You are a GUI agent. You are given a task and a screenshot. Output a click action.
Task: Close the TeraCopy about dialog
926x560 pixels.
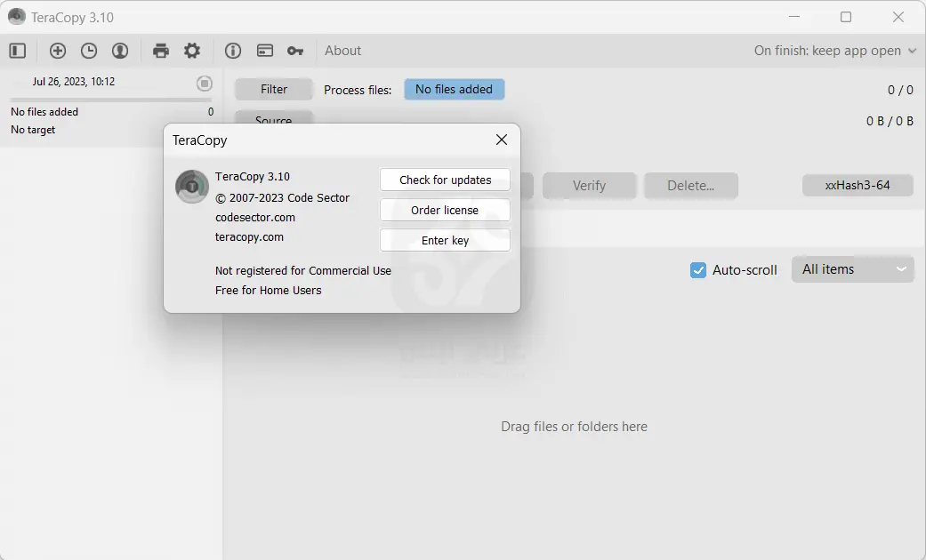pos(502,140)
